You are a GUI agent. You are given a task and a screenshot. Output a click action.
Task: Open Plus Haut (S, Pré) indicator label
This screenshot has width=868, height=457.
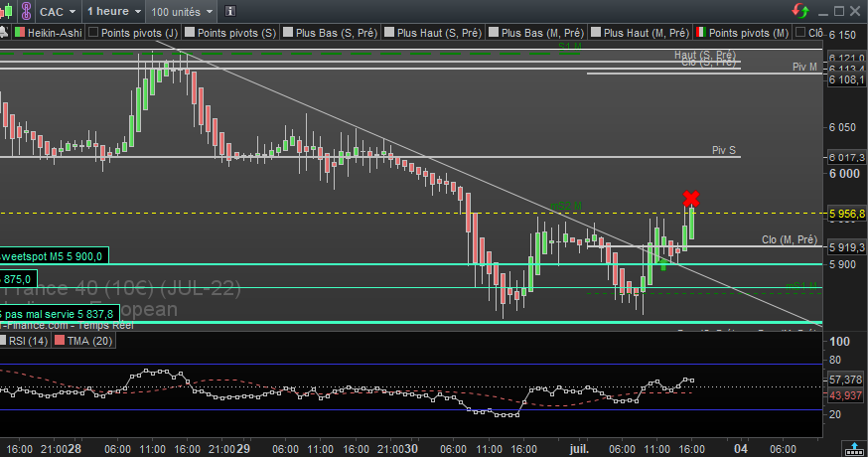pos(440,33)
